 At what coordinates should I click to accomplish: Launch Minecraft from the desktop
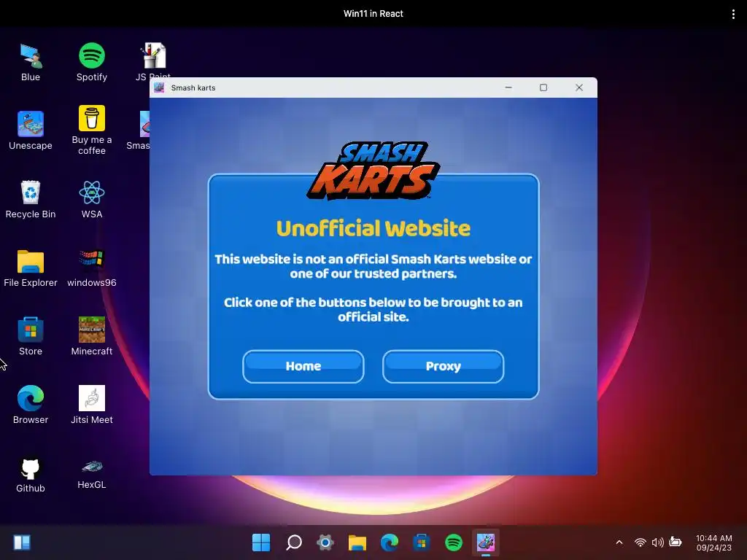[x=91, y=336]
